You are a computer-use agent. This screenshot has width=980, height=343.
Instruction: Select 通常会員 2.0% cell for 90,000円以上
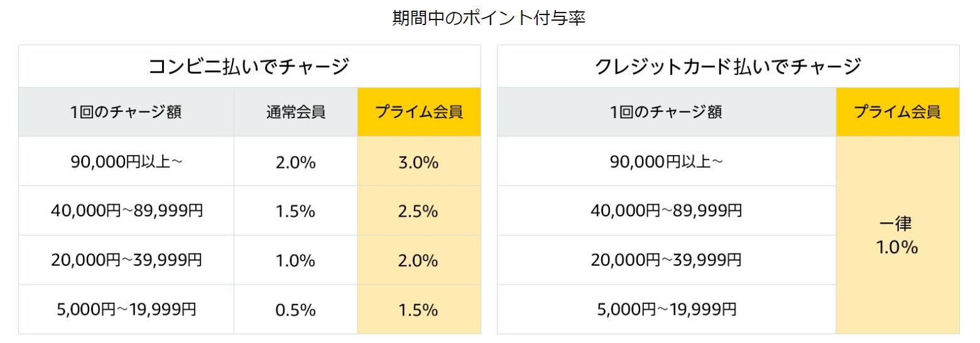pyautogui.click(x=295, y=162)
